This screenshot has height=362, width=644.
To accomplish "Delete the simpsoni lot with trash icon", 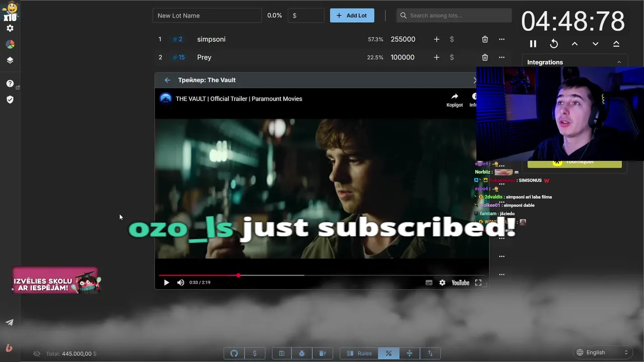I will click(485, 39).
